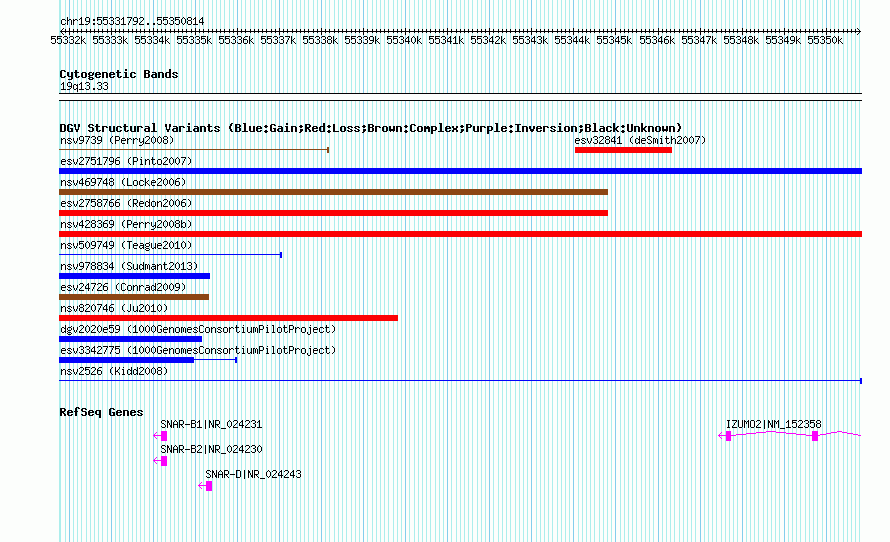
Task: Select the thin blue nsv2526 line
Action: tap(460, 381)
